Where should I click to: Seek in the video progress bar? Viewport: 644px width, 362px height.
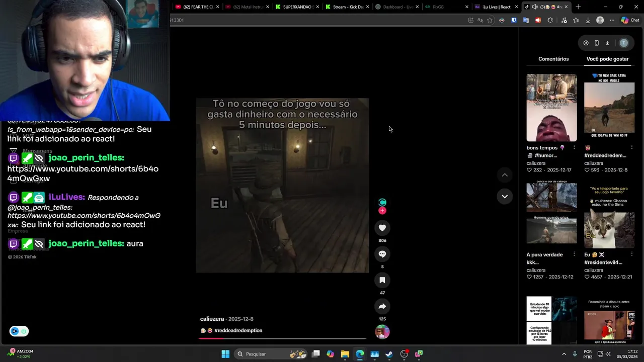coord(282,338)
